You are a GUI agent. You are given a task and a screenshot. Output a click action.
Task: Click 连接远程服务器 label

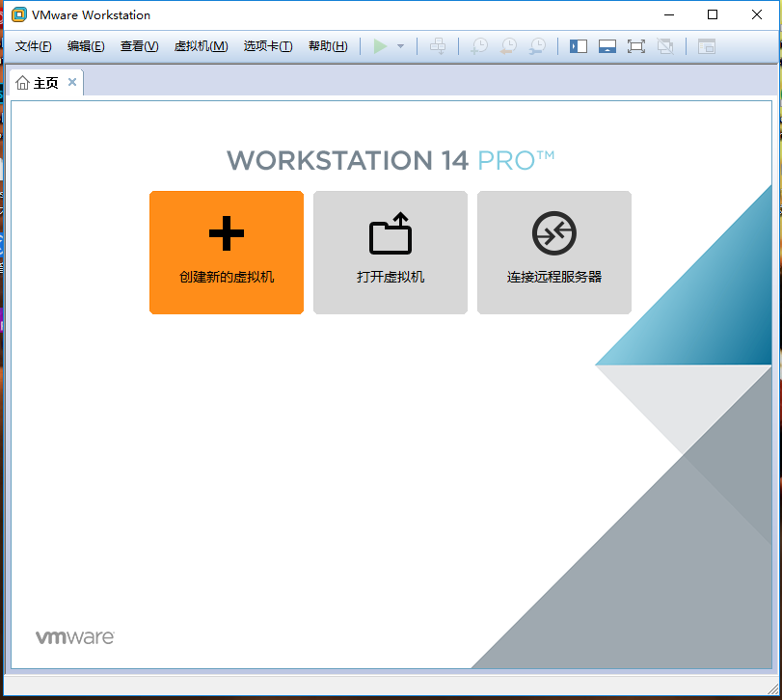554,277
